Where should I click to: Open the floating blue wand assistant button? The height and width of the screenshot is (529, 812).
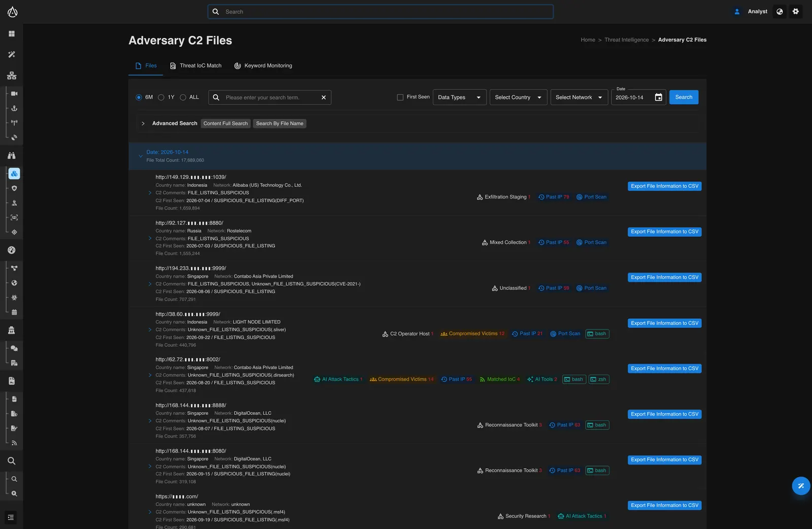pos(801,486)
